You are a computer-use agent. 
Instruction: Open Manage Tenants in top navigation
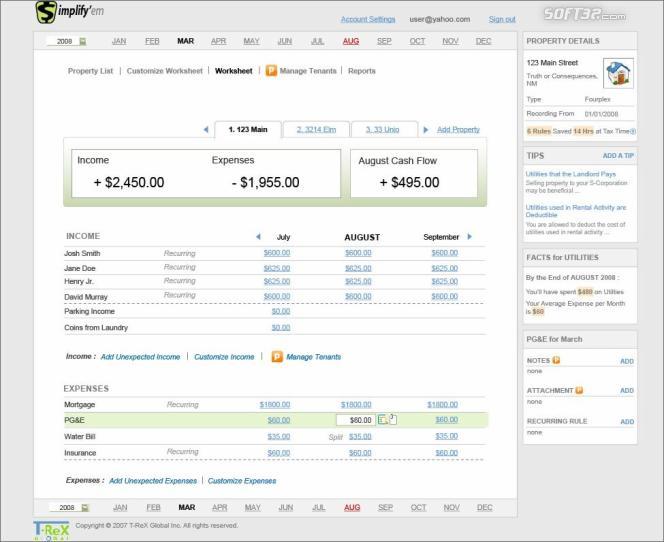(x=308, y=71)
